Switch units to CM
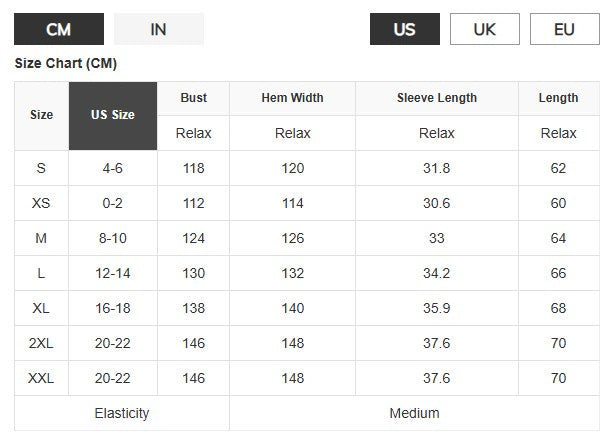The height and width of the screenshot is (447, 616). (59, 29)
